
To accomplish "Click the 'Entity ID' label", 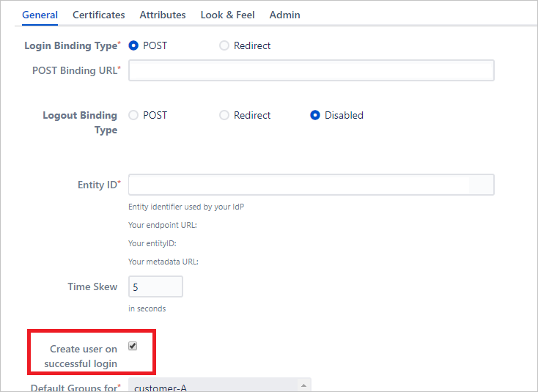I will [99, 185].
